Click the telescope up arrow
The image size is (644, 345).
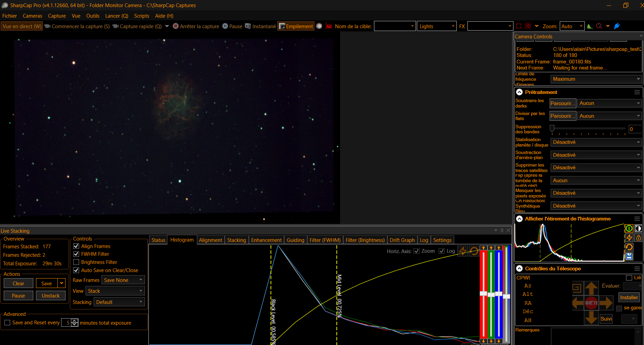point(591,288)
